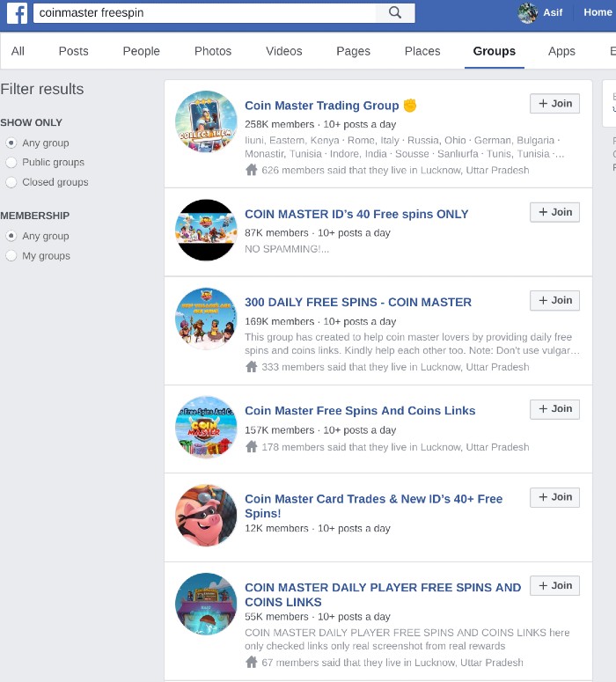The image size is (616, 682).
Task: Click '178 members said that they live in Lucknow' text
Action: (395, 447)
